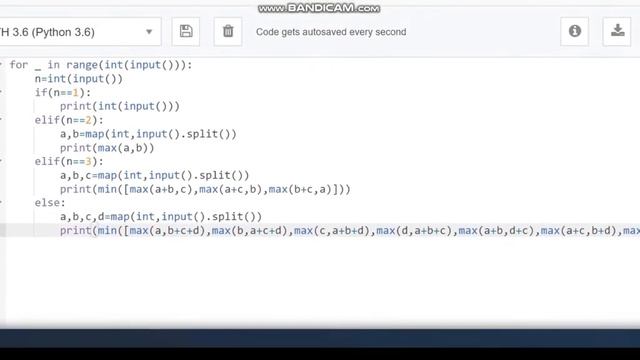Click the save code floppy disk icon

point(186,31)
